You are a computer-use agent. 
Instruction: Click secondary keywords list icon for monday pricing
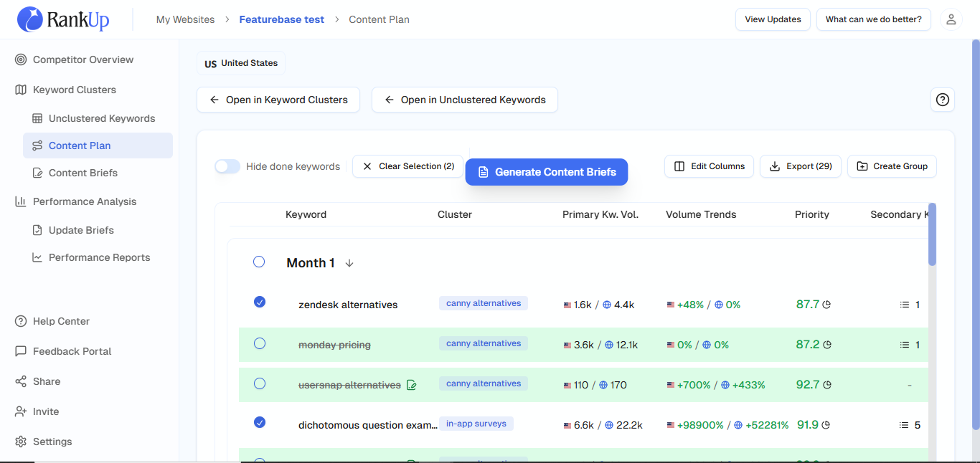[904, 345]
